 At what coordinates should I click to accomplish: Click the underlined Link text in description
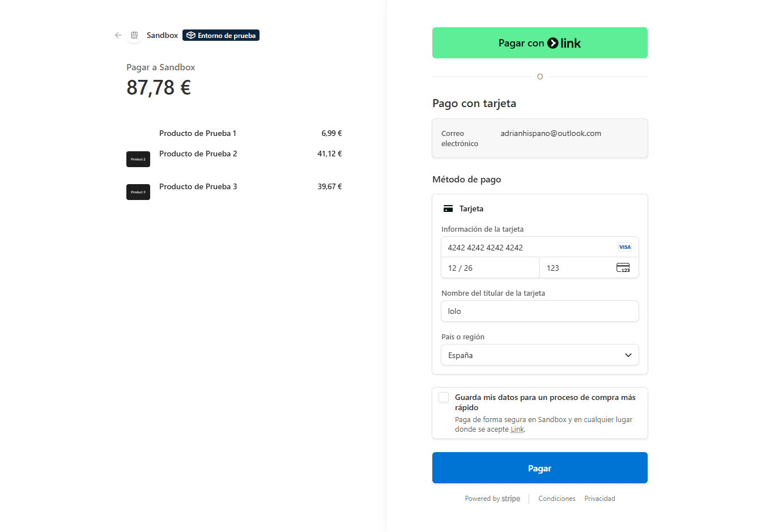point(517,429)
